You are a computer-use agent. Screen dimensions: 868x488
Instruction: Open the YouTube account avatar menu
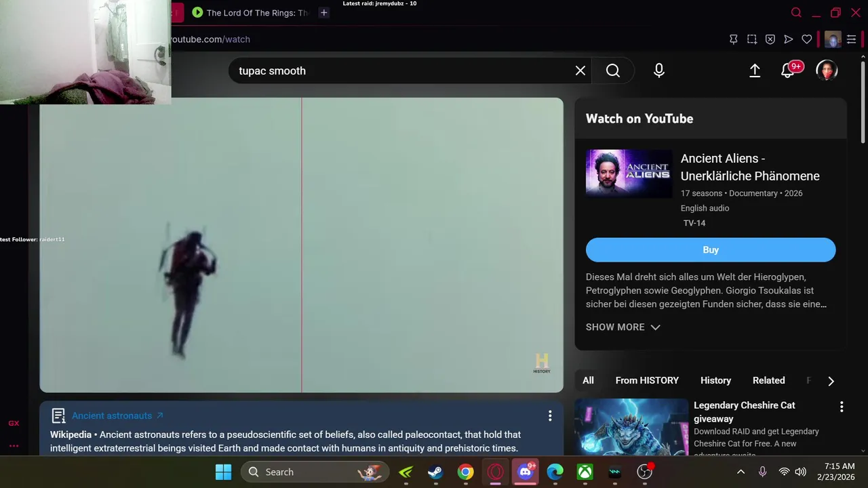point(827,70)
